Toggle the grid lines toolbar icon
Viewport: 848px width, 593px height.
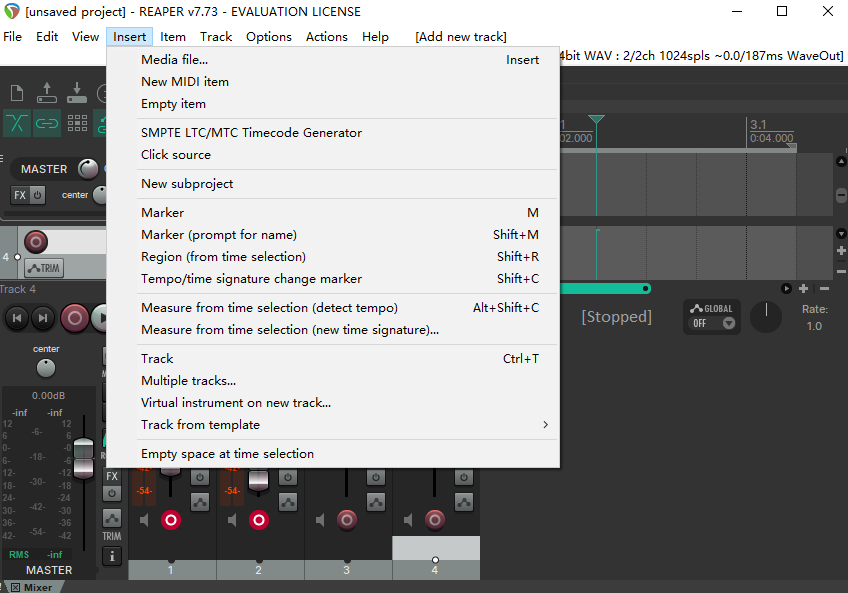tap(77, 123)
